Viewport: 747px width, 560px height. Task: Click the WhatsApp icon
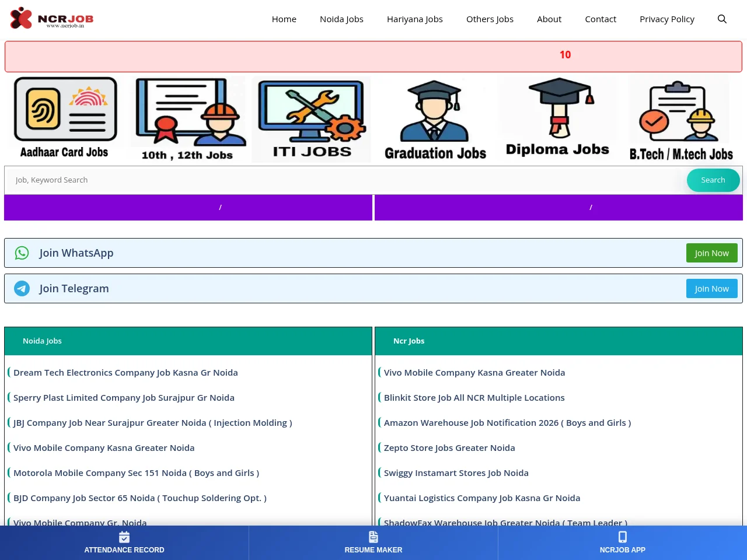click(22, 253)
